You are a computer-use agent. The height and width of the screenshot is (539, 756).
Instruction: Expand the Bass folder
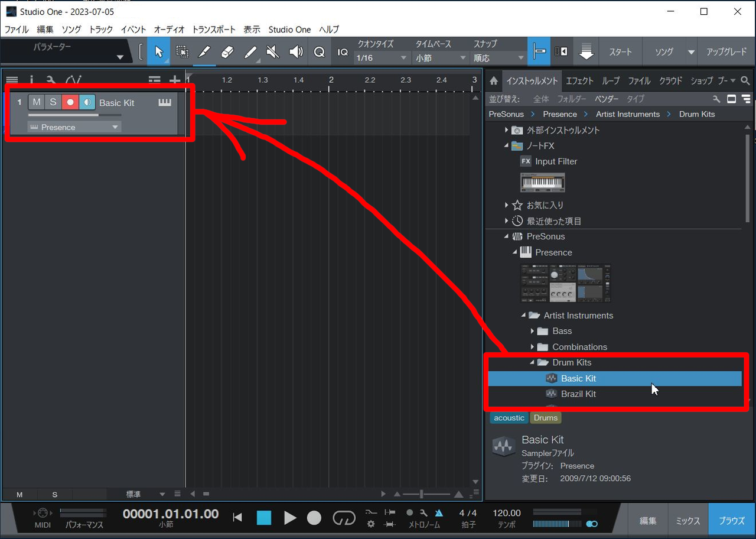coord(532,331)
